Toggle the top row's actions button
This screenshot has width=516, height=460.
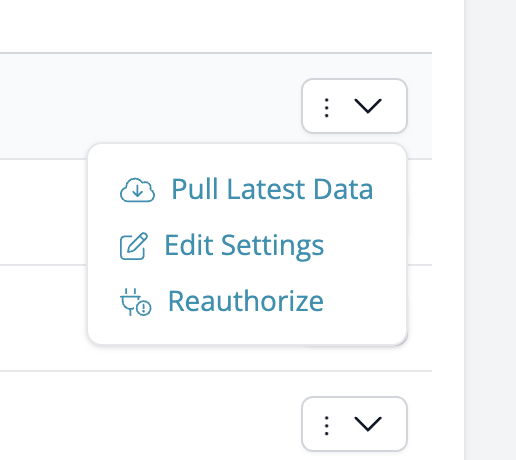coord(354,106)
